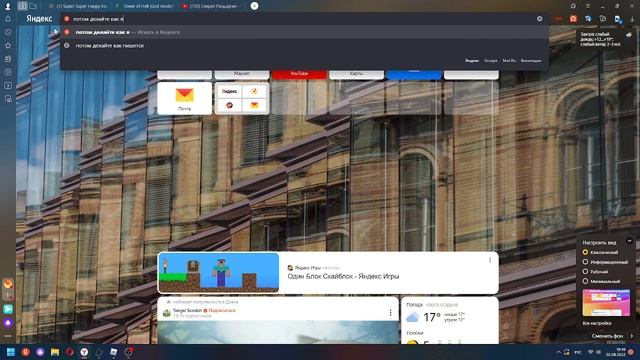Open Windows Start menu on taskbar
This screenshot has width=640, height=360.
pos(11,352)
